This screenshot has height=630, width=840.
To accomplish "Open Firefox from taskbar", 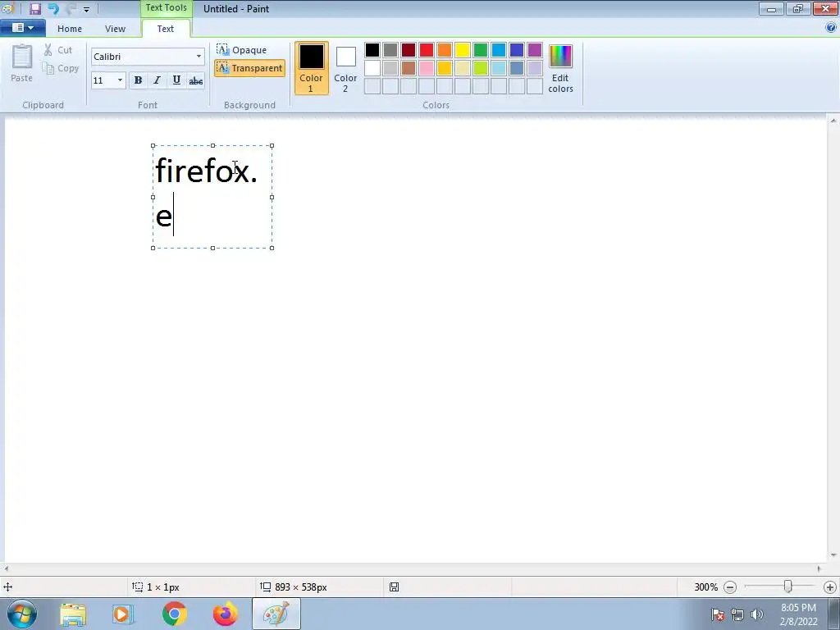I will [x=225, y=614].
